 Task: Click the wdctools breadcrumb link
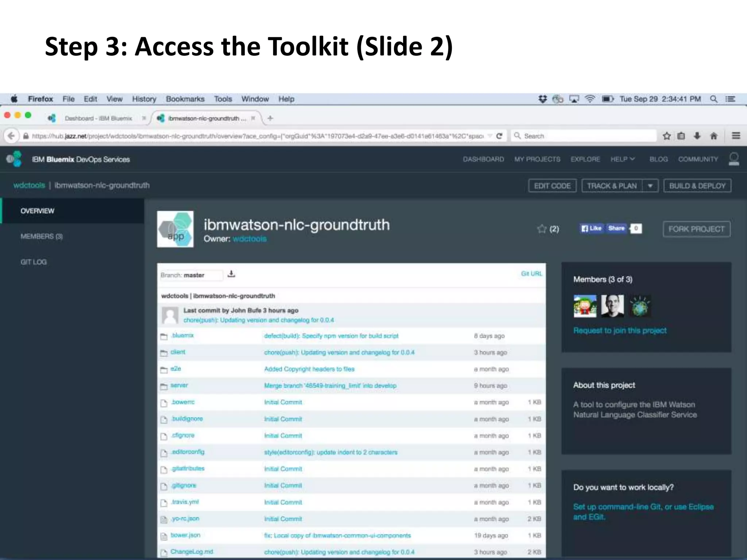29,185
